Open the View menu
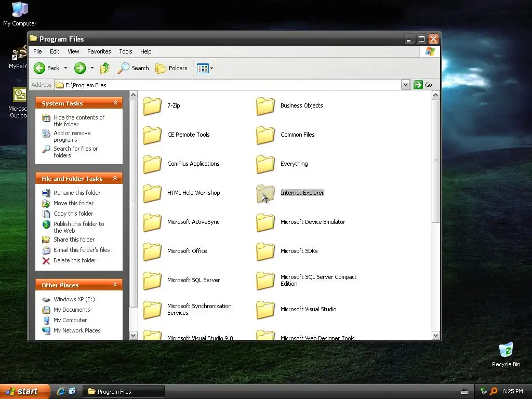The width and height of the screenshot is (532, 399). point(73,51)
